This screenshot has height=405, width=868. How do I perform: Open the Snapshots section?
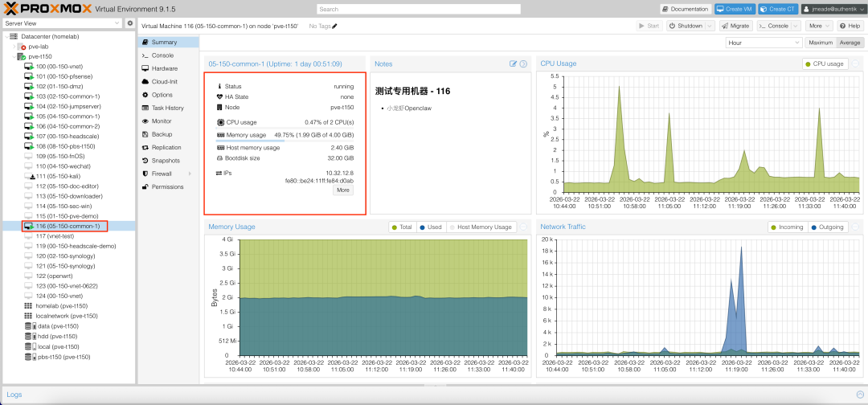(166, 161)
